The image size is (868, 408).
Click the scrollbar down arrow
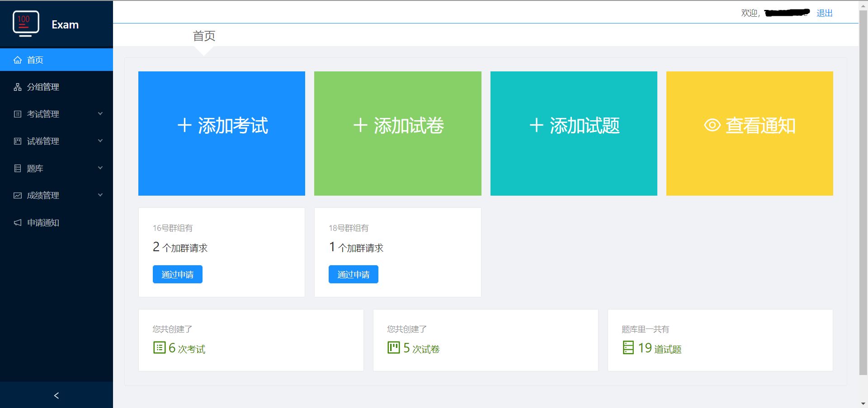tap(863, 403)
